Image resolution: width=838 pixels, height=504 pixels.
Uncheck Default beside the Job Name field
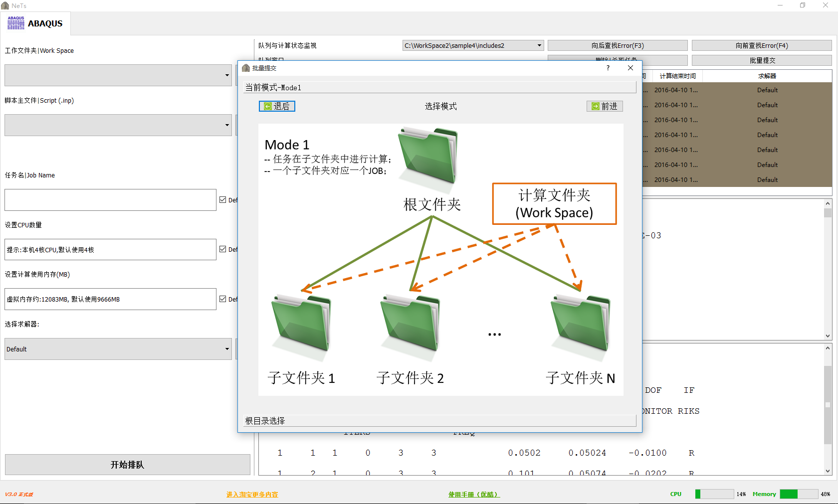[x=223, y=199]
